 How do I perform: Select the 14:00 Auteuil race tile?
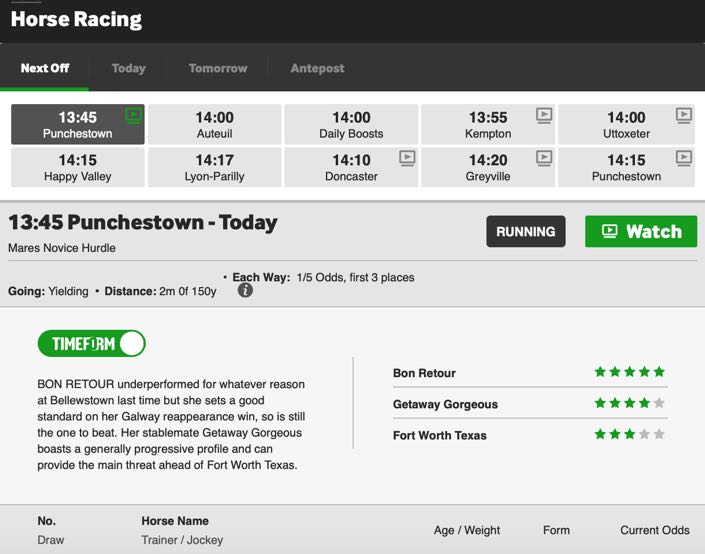coord(214,125)
